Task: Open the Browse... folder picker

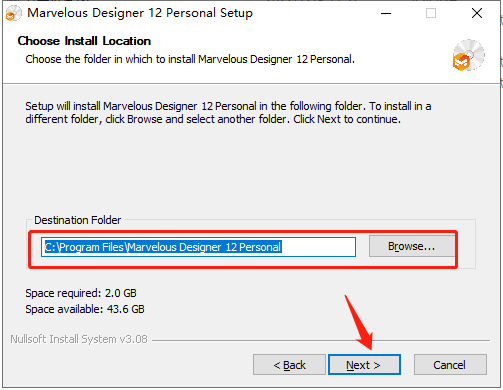Action: [x=412, y=246]
